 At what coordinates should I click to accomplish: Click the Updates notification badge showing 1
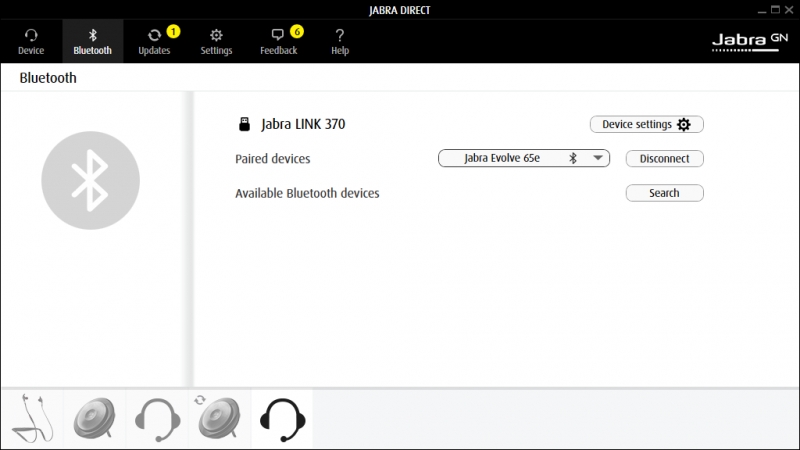pyautogui.click(x=173, y=32)
